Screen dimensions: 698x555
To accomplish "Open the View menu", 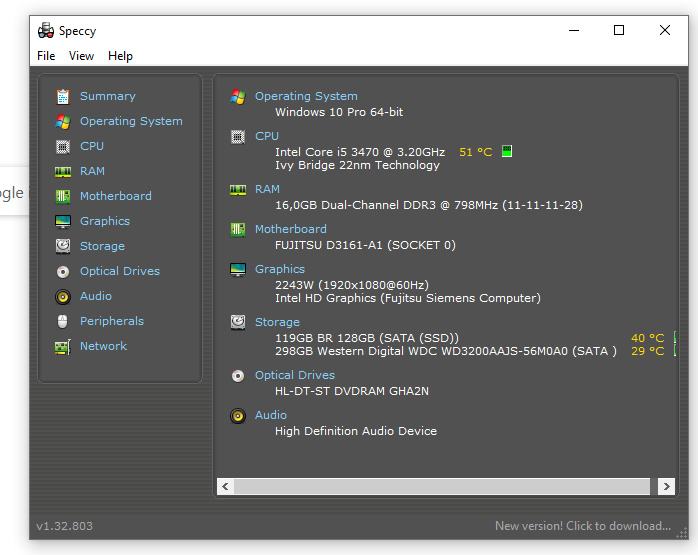I will tap(81, 56).
